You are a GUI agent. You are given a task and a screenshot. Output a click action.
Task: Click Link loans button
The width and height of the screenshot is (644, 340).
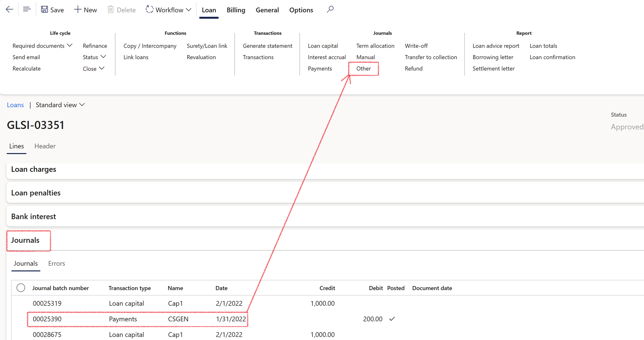(x=136, y=57)
